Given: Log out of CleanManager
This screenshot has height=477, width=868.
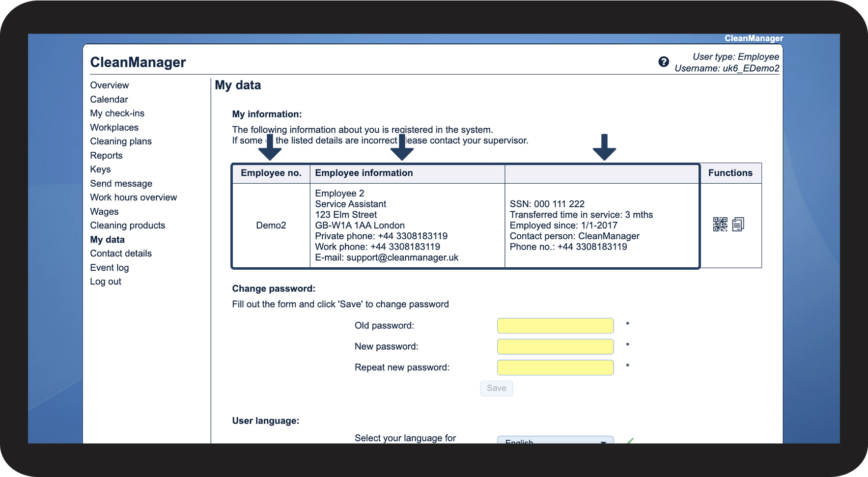Looking at the screenshot, I should [106, 281].
